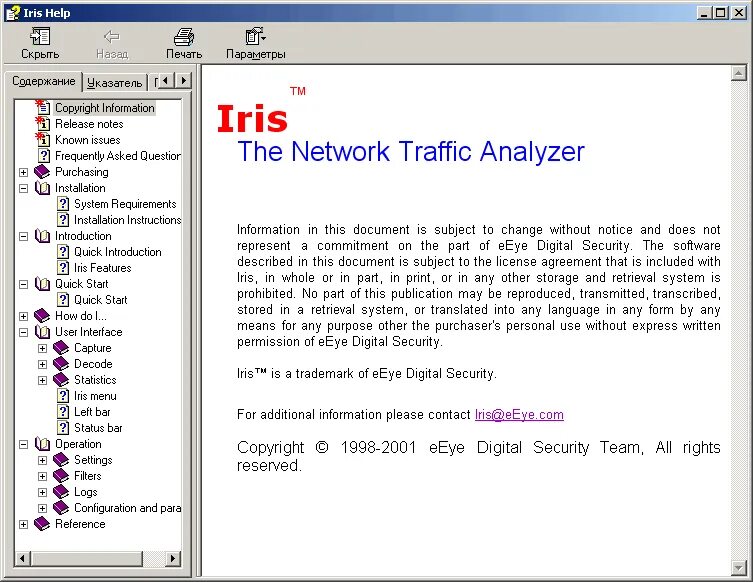This screenshot has height=582, width=753.
Task: Click the tree's horizontal scroll left arrow
Action: tap(23, 558)
